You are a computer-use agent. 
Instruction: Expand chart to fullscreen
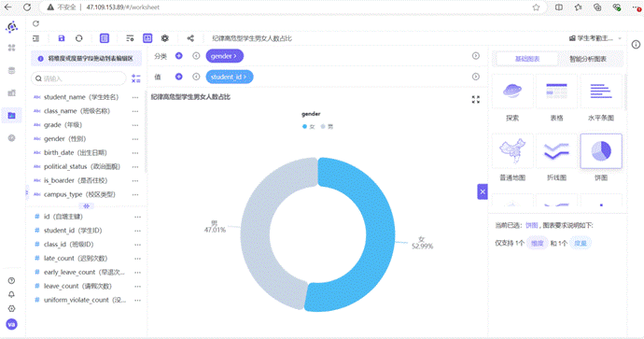pos(476,99)
